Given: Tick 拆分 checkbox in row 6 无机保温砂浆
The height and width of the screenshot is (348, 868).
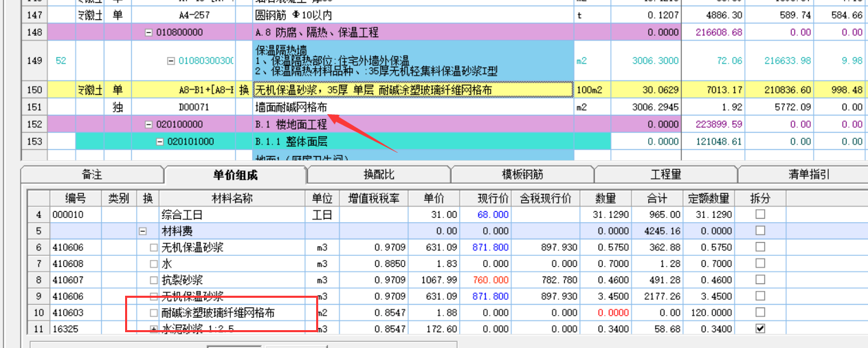Looking at the screenshot, I should click(x=759, y=248).
